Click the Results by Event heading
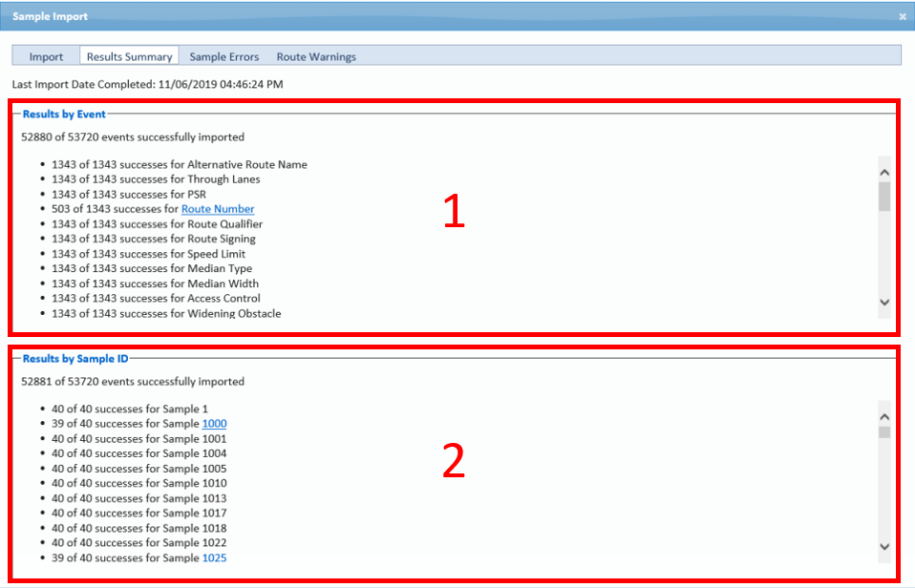Screen dimensions: 915x588 pyautogui.click(x=64, y=115)
